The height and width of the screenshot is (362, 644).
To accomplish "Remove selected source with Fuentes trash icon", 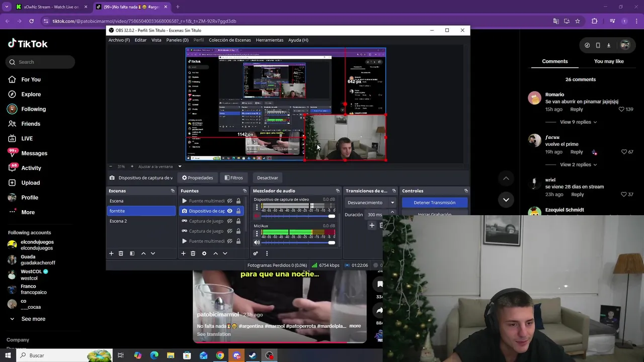I will tap(193, 253).
